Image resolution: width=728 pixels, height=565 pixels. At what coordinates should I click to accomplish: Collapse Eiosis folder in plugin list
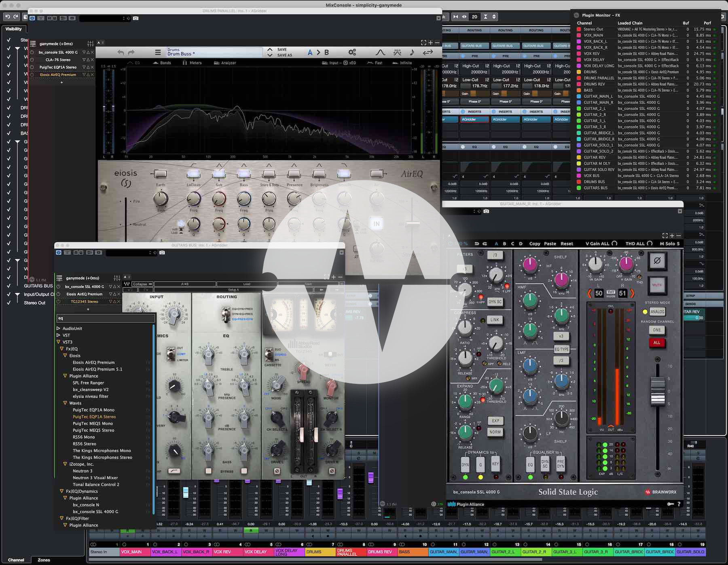click(x=65, y=356)
